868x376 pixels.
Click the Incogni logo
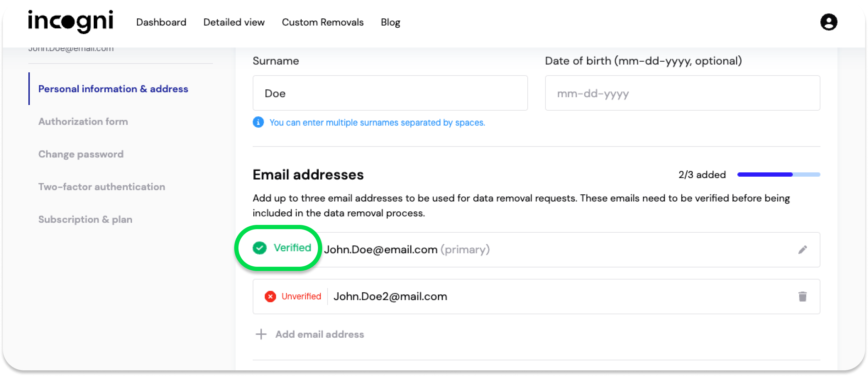(x=70, y=21)
